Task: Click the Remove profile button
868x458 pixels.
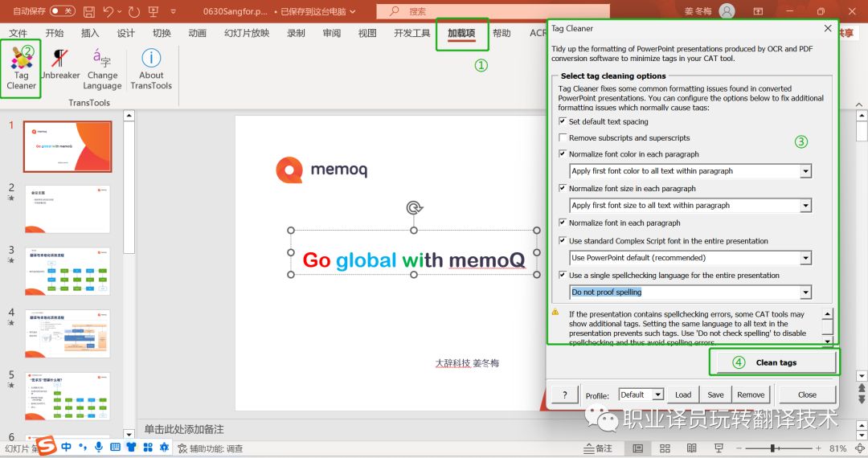Action: coord(751,395)
